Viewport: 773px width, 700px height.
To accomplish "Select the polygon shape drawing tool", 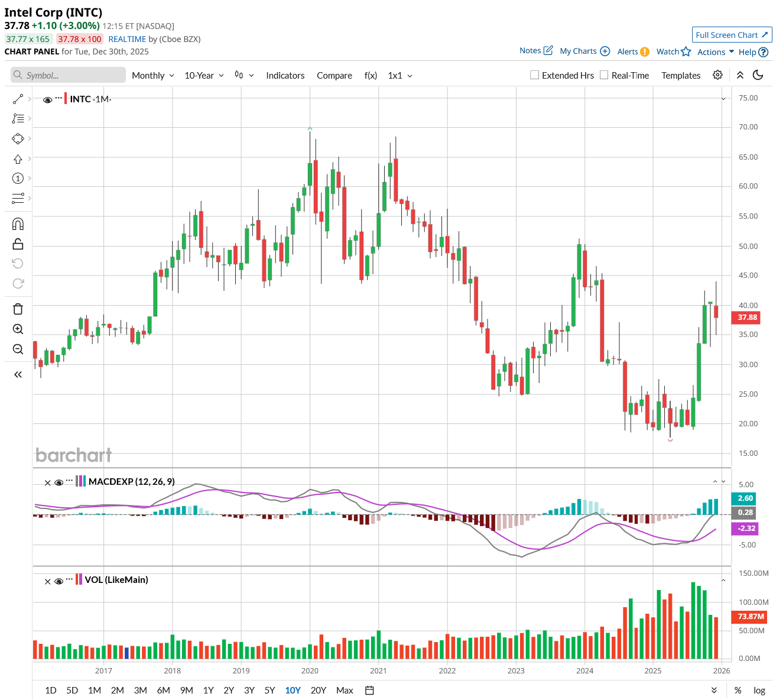I will coord(18,138).
